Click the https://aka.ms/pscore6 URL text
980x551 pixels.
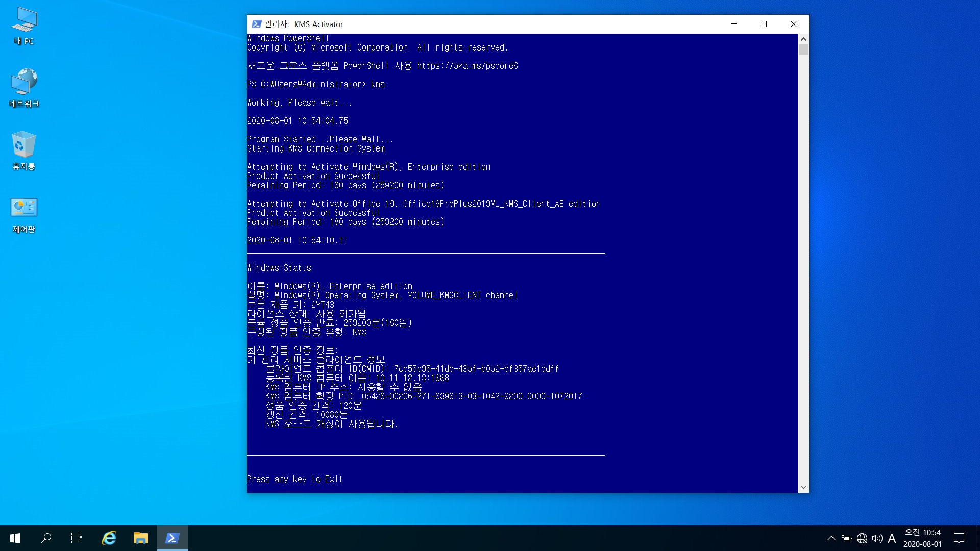point(467,66)
